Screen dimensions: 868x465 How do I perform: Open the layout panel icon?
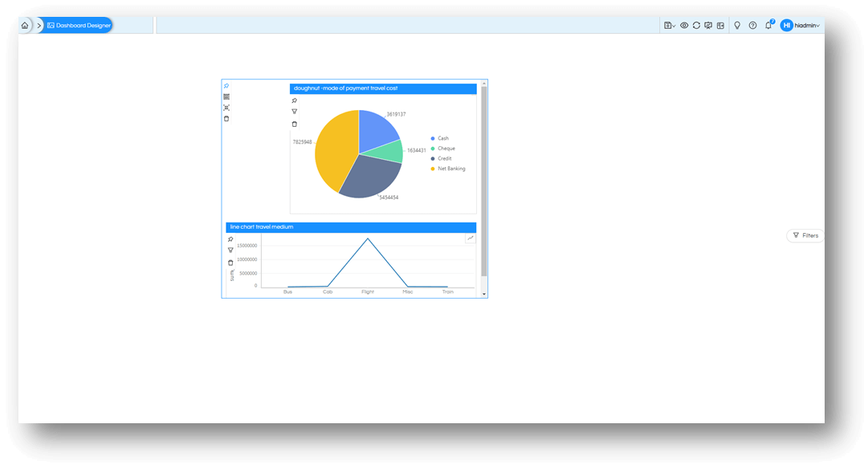tap(720, 26)
